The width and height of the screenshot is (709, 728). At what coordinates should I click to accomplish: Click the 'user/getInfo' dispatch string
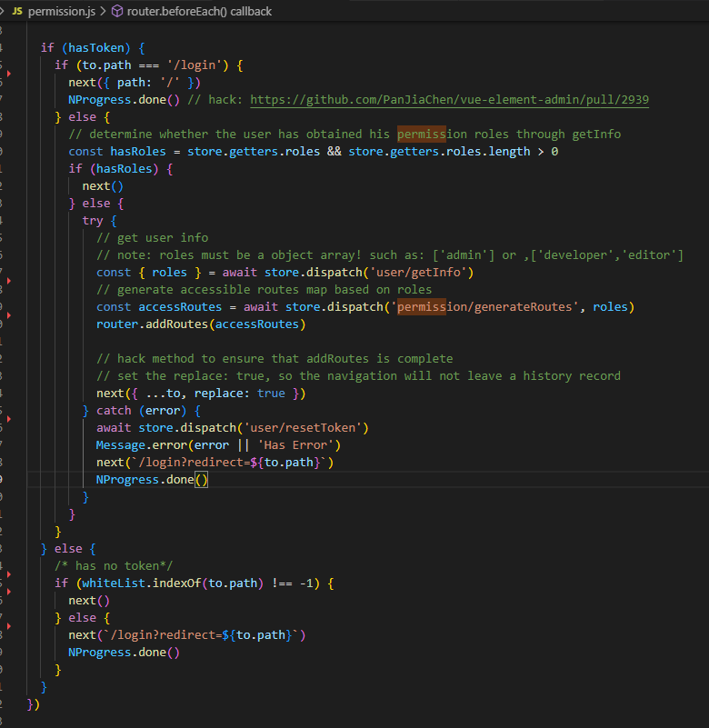418,272
